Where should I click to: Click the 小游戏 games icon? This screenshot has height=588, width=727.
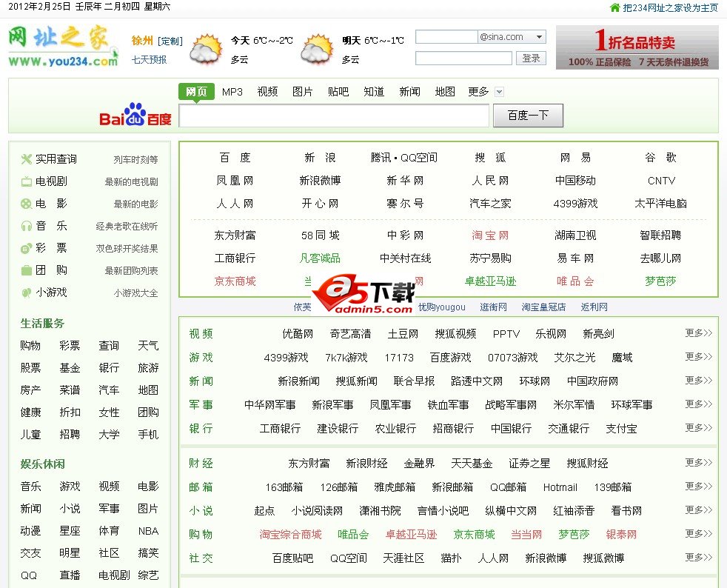point(27,293)
